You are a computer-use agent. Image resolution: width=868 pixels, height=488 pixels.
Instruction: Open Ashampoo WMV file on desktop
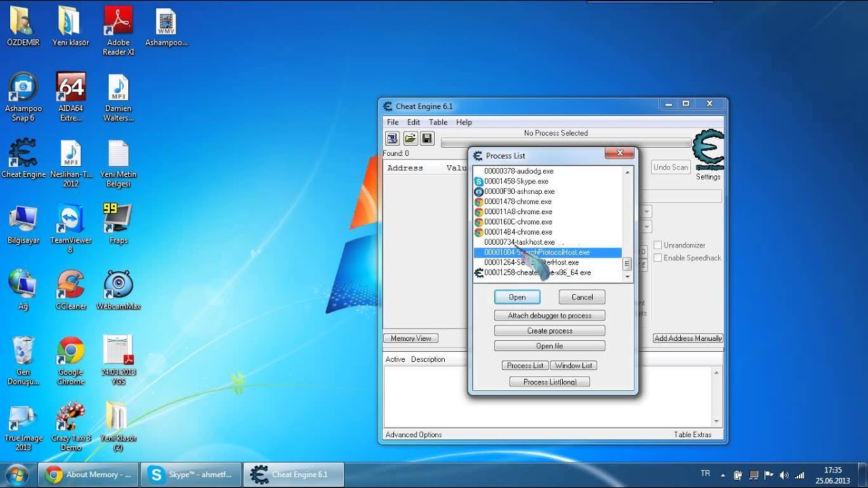[x=165, y=27]
